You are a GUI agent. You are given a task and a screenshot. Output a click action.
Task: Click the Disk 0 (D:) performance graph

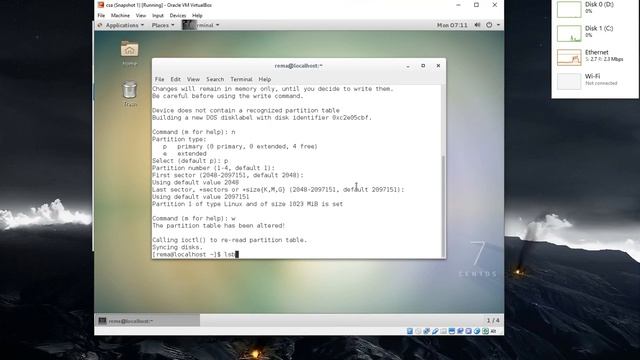[x=569, y=9]
